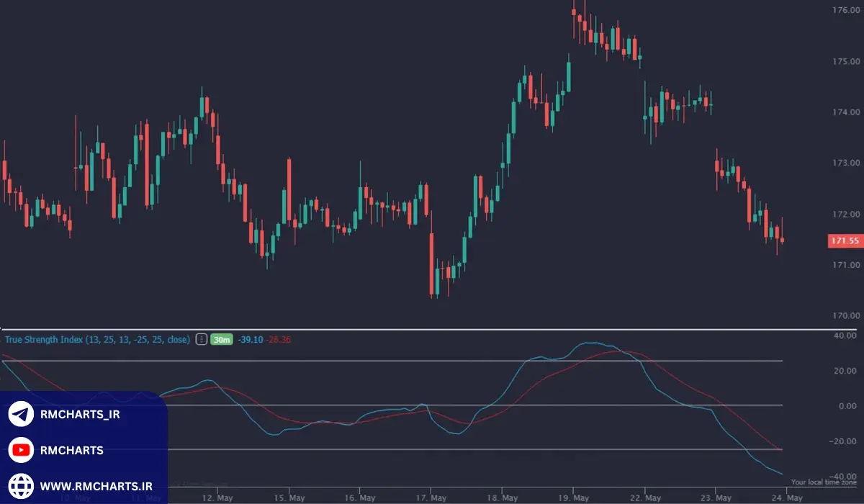This screenshot has width=864, height=504.
Task: Click the 19. May date on time axis
Action: pyautogui.click(x=574, y=498)
